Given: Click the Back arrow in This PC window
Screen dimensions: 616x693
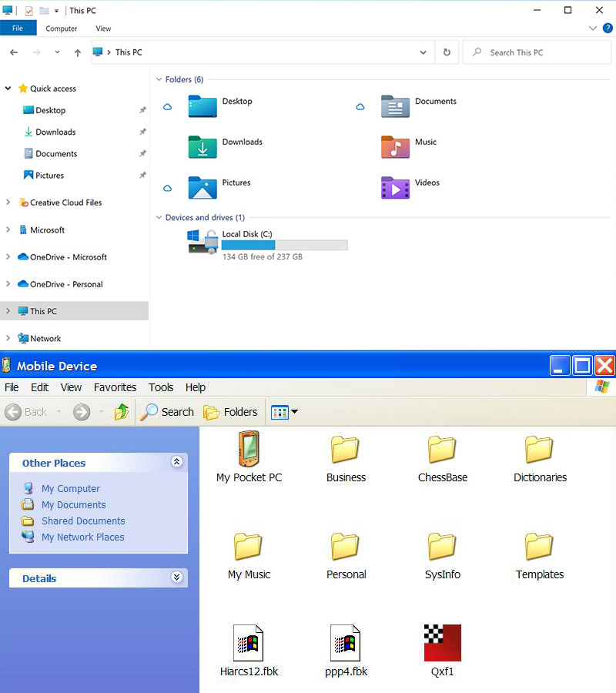Looking at the screenshot, I should point(14,52).
